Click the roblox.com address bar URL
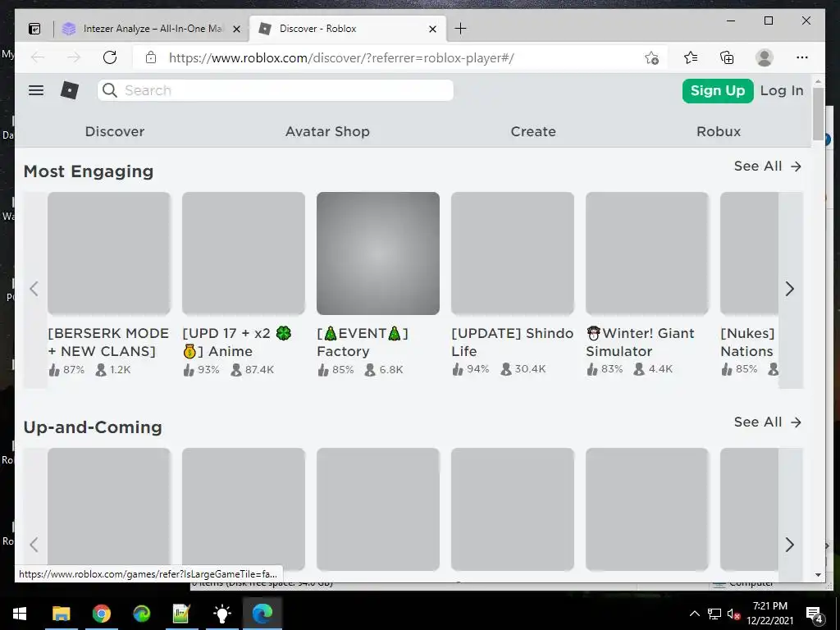840x630 pixels. click(x=341, y=58)
